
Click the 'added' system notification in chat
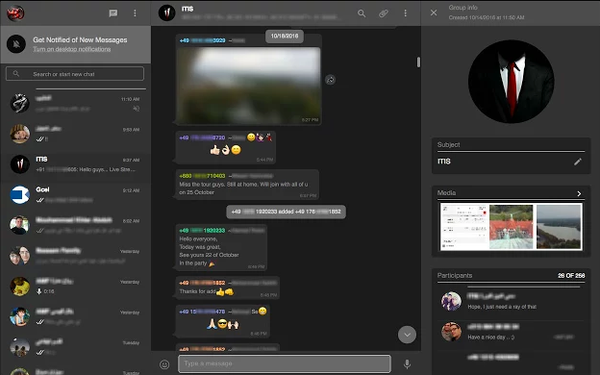click(x=286, y=212)
